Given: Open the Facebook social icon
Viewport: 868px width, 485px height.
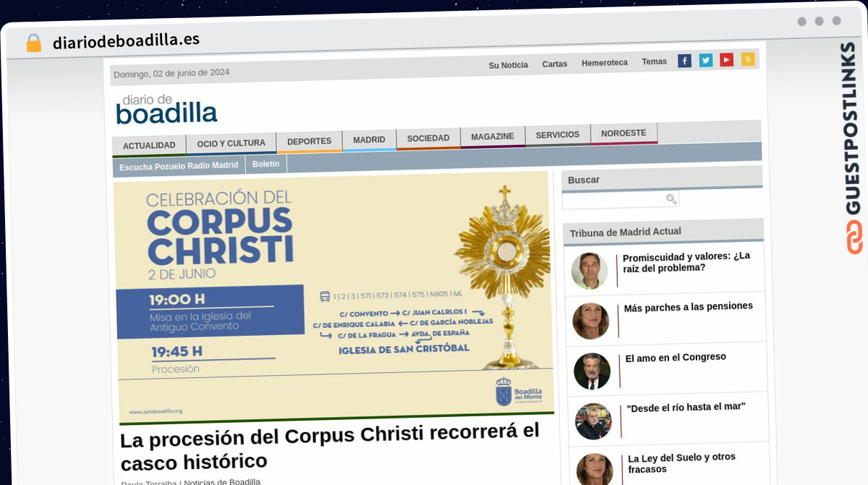Looking at the screenshot, I should [684, 61].
